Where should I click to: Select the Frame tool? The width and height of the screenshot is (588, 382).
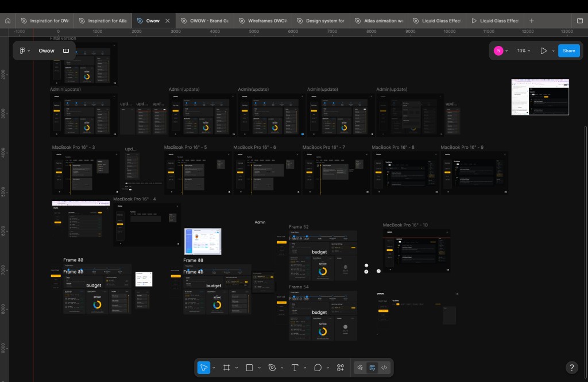pyautogui.click(x=226, y=368)
